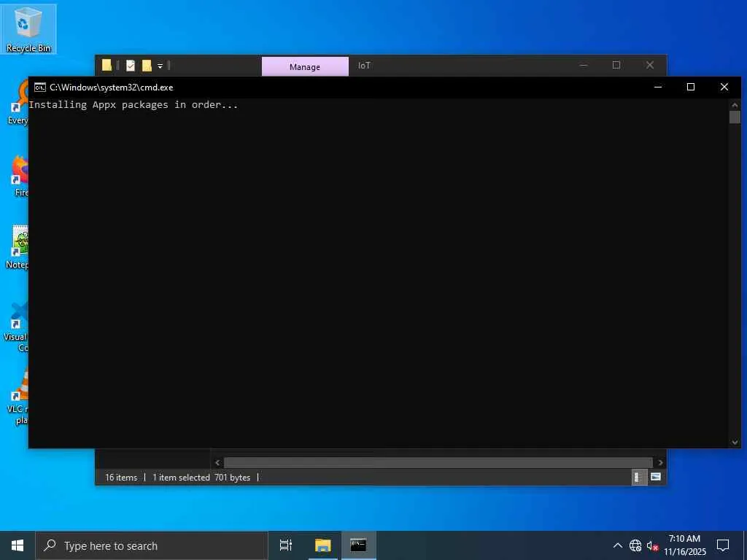Click the Type here to search box
Screen dimensions: 747x560
point(152,545)
